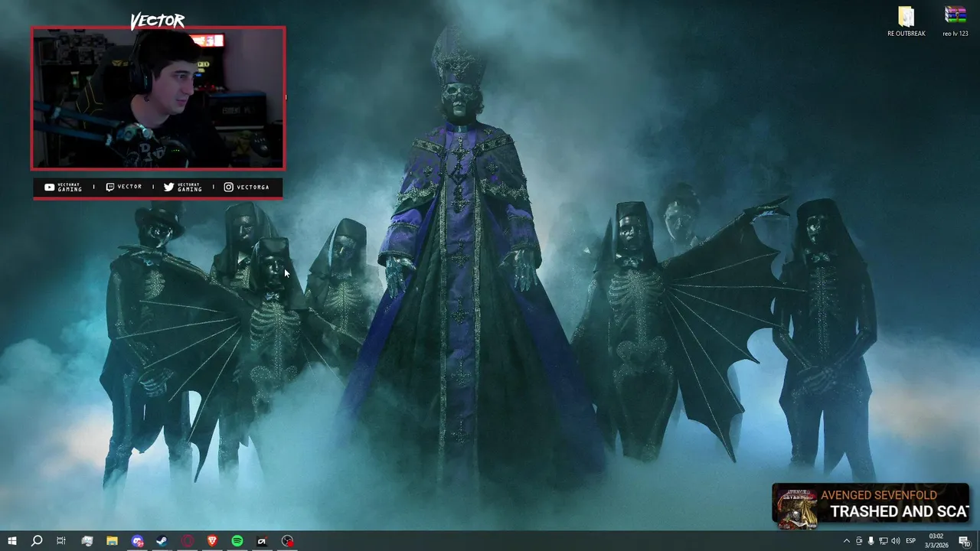Switch the ESP input language
The height and width of the screenshot is (551, 980).
pos(911,541)
